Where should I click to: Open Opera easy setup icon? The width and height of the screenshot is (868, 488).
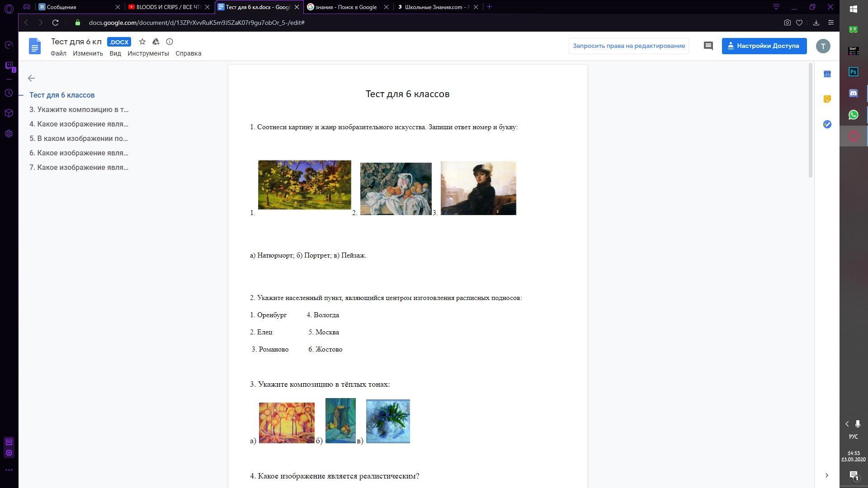830,23
